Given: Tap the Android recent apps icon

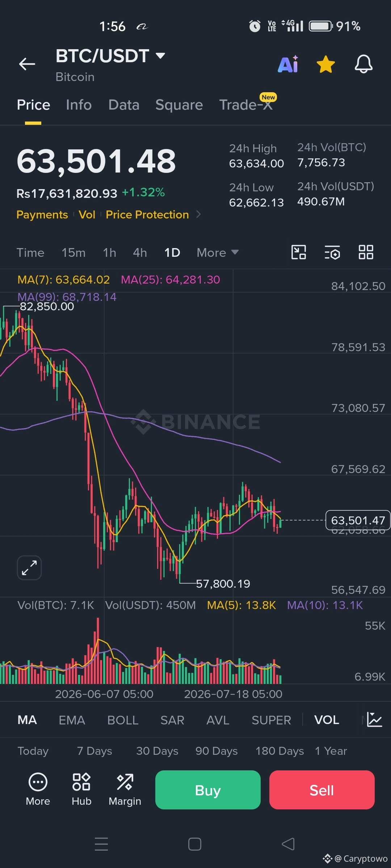Looking at the screenshot, I should (101, 844).
